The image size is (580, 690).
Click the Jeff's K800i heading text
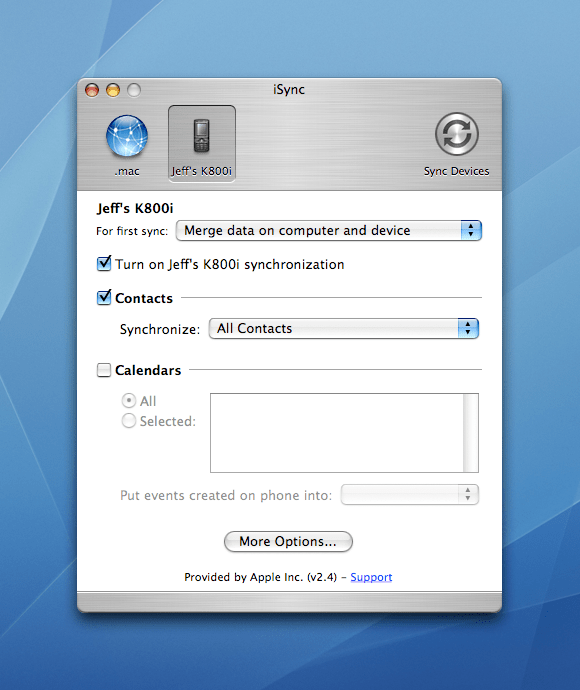tap(135, 208)
